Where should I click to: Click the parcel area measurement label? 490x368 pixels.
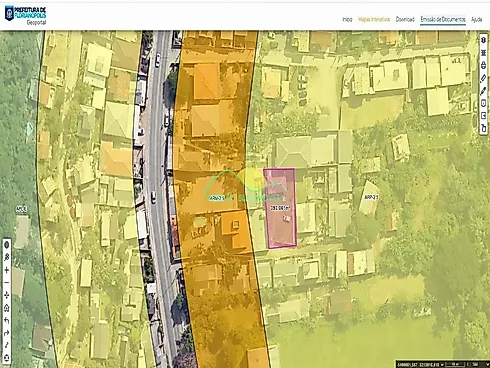click(280, 208)
